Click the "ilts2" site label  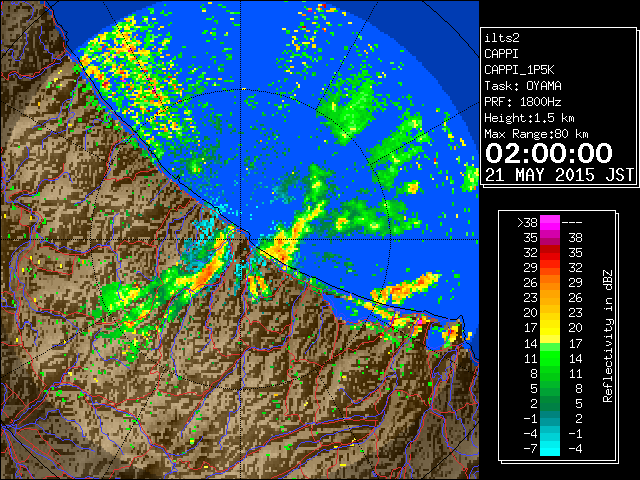502,38
